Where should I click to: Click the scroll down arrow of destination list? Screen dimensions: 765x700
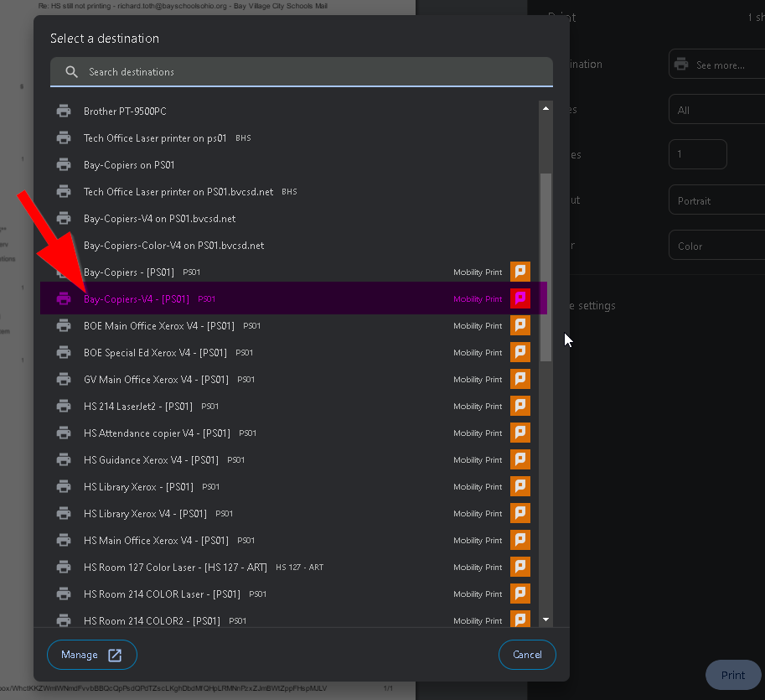pos(545,620)
